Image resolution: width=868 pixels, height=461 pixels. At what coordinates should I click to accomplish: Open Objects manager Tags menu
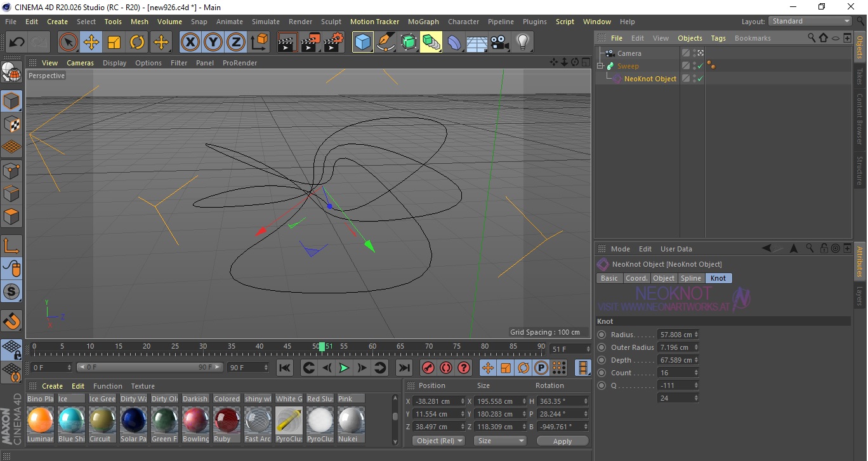pos(718,38)
